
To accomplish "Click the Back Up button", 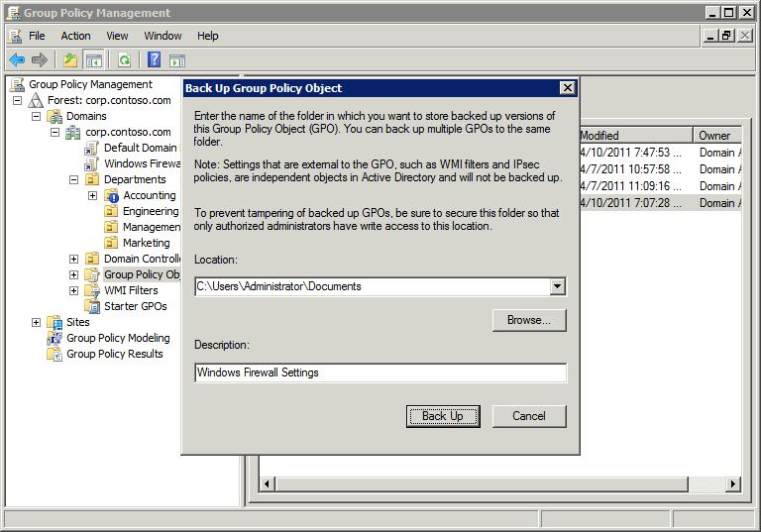I will click(443, 416).
